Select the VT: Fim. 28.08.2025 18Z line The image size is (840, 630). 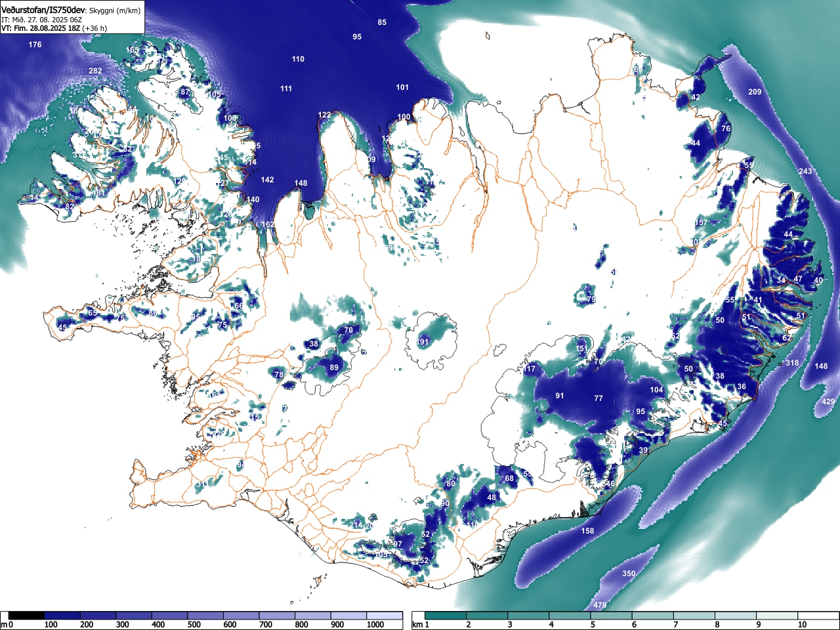[41, 28]
